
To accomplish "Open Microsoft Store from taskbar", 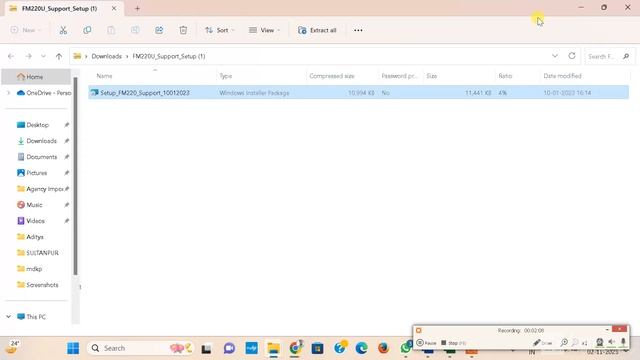I will coord(317,348).
